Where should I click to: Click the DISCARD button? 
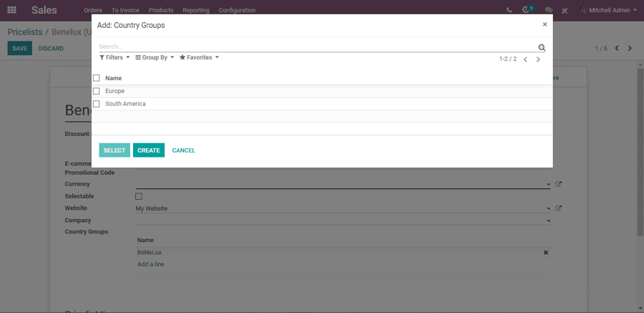tap(51, 48)
